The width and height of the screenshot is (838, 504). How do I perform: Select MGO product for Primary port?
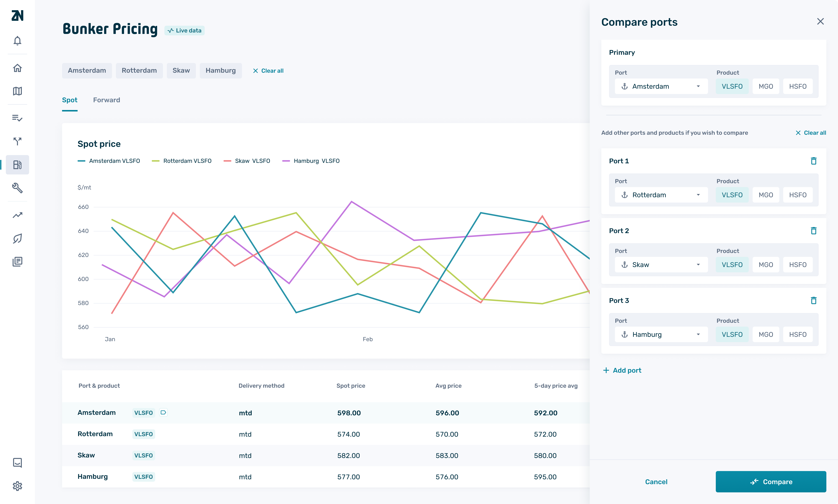[x=766, y=86]
